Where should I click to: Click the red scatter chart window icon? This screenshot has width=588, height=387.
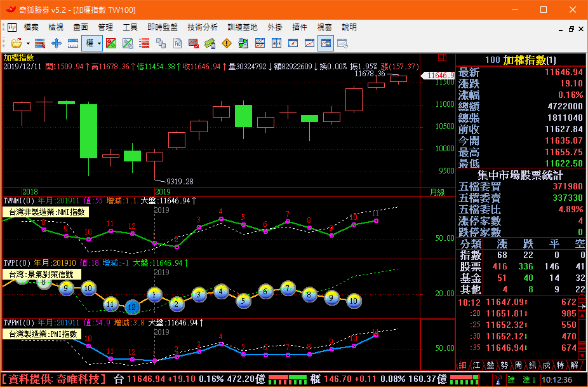(293, 44)
